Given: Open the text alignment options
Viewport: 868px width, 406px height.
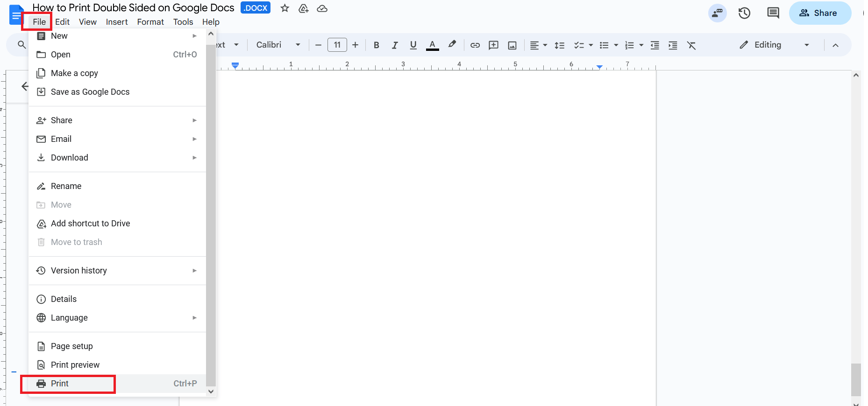Looking at the screenshot, I should [x=539, y=45].
